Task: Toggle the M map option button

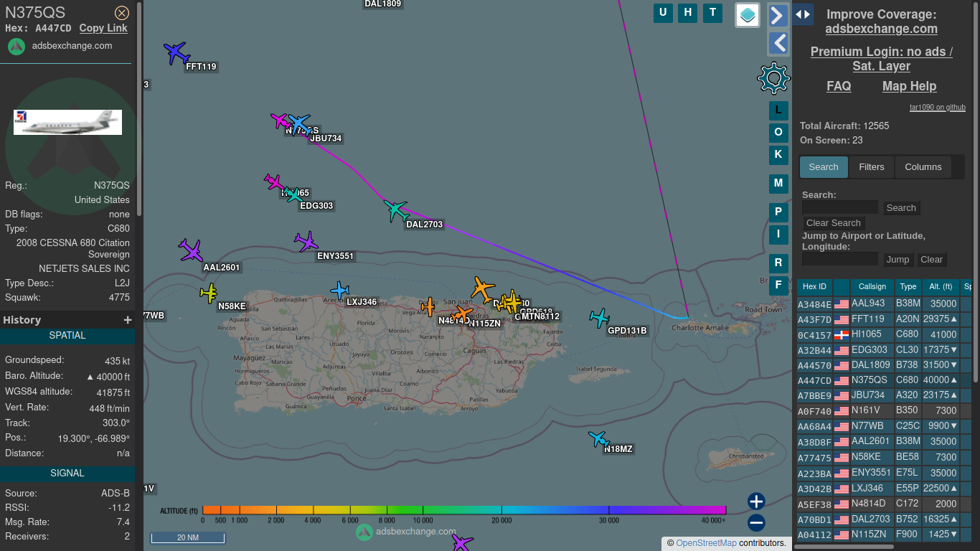Action: pos(778,183)
